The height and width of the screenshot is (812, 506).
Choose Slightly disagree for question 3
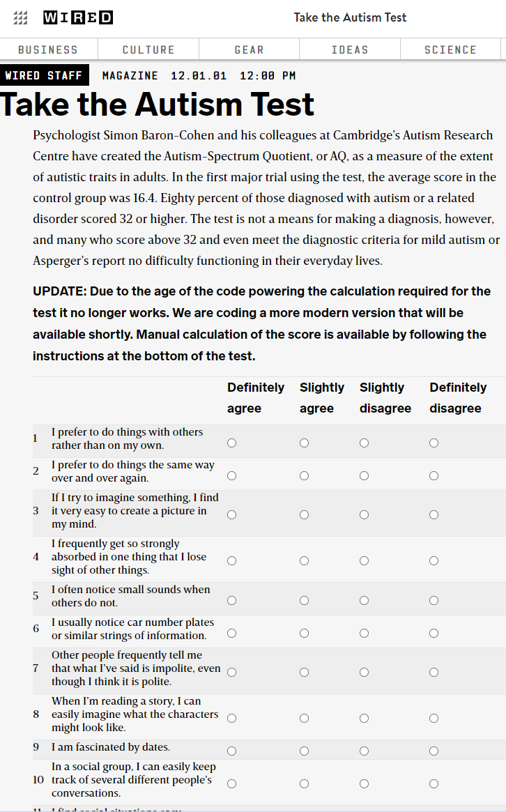[365, 515]
